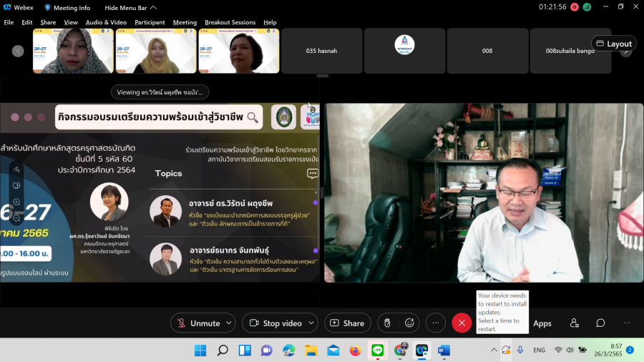Open audio options arrow beside Unmute
The image size is (644, 362).
(x=229, y=323)
